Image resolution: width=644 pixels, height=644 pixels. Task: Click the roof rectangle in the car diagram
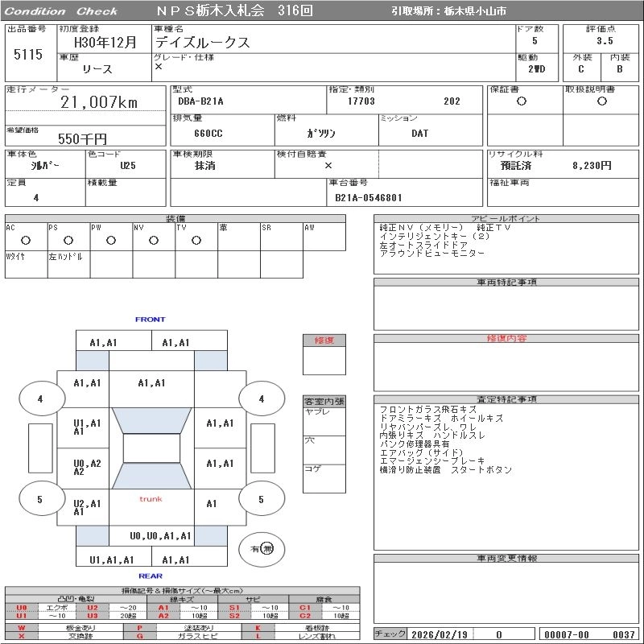coord(151,448)
